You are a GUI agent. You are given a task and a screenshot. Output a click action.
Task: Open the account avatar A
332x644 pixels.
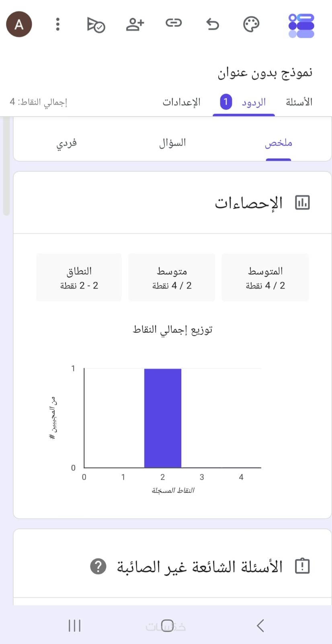click(19, 25)
